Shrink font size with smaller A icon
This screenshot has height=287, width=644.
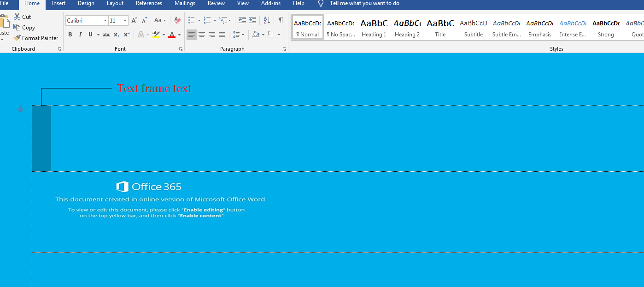(x=144, y=21)
